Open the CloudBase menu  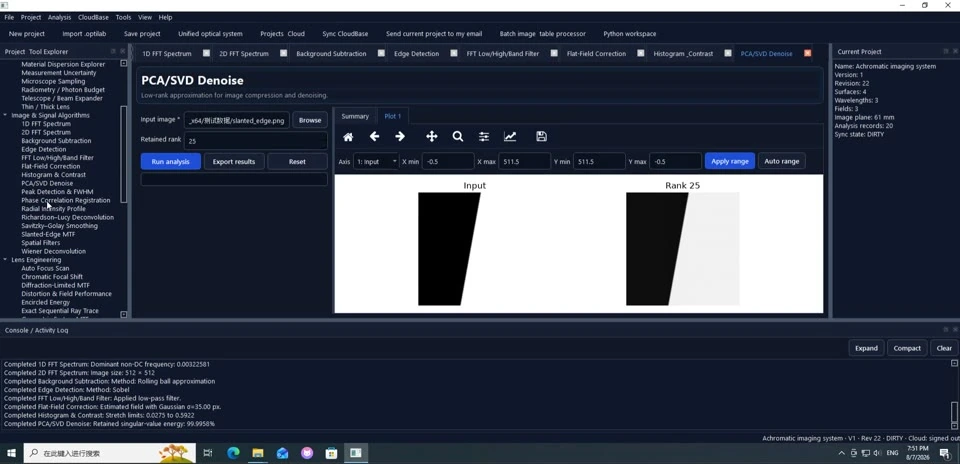point(93,17)
